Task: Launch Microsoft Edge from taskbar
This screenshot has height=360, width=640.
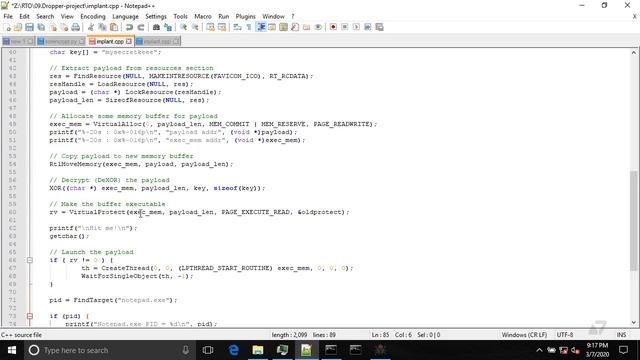Action: [233, 350]
